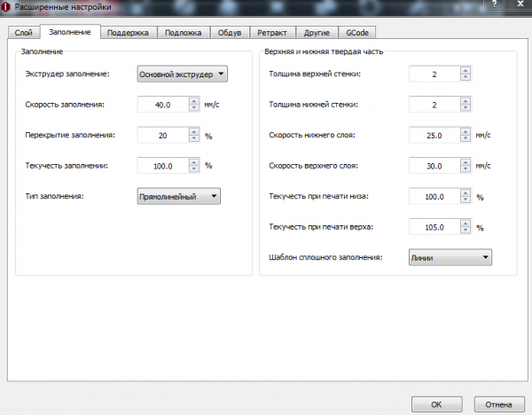
Task: Open the GCode tab
Action: pos(357,33)
